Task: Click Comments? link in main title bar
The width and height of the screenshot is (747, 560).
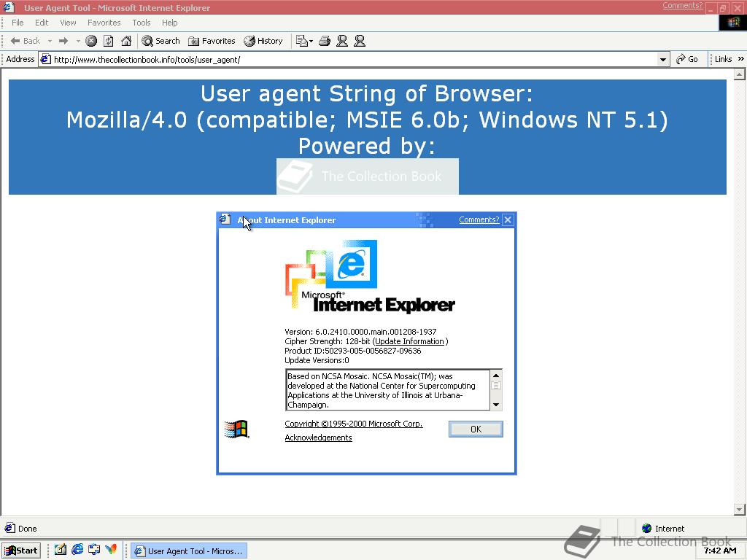Action: (682, 5)
